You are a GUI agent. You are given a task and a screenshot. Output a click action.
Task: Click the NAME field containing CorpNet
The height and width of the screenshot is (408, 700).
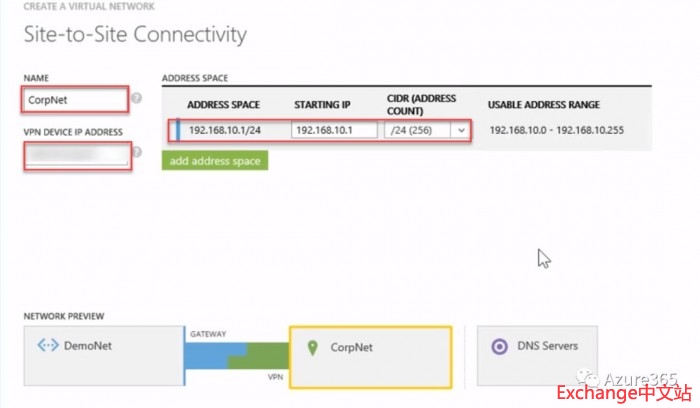tap(74, 99)
